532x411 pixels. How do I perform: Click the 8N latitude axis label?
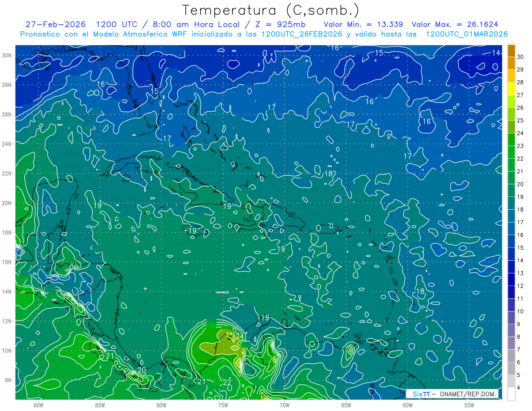point(9,380)
